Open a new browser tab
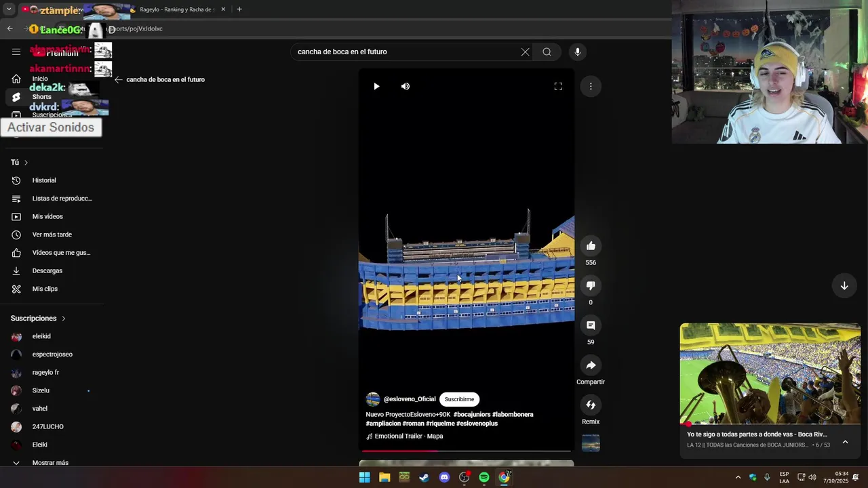 pos(239,9)
